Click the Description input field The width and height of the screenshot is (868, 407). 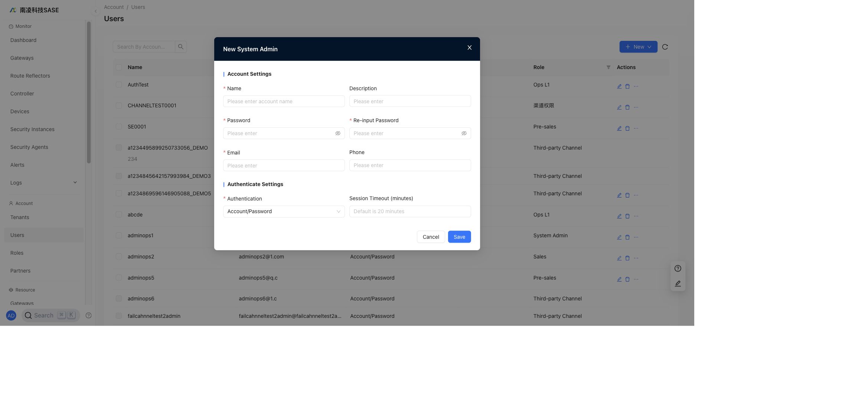point(410,101)
